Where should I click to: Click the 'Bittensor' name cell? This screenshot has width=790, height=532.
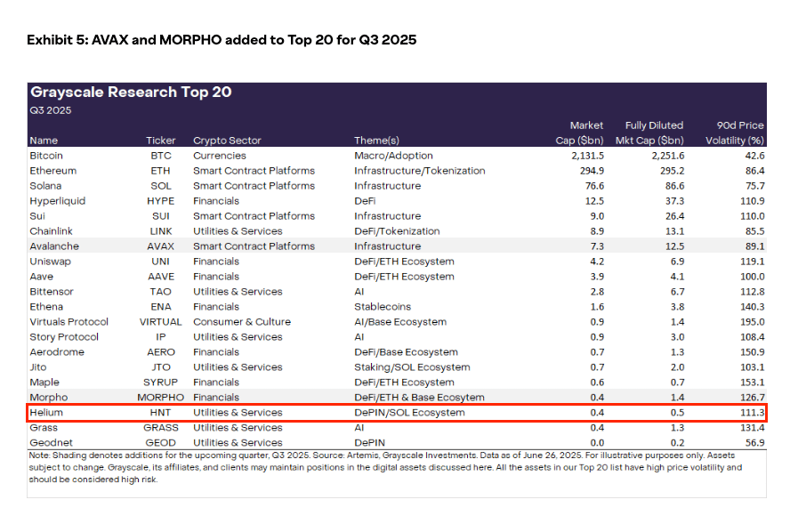52,292
